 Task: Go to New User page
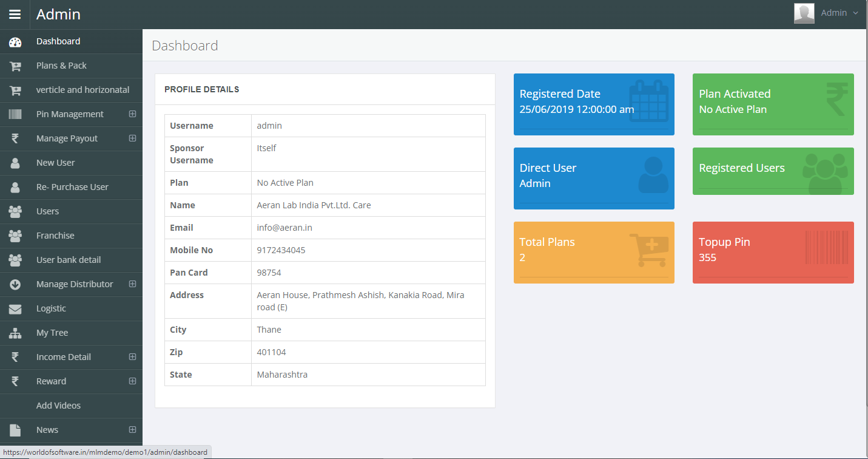[71, 163]
